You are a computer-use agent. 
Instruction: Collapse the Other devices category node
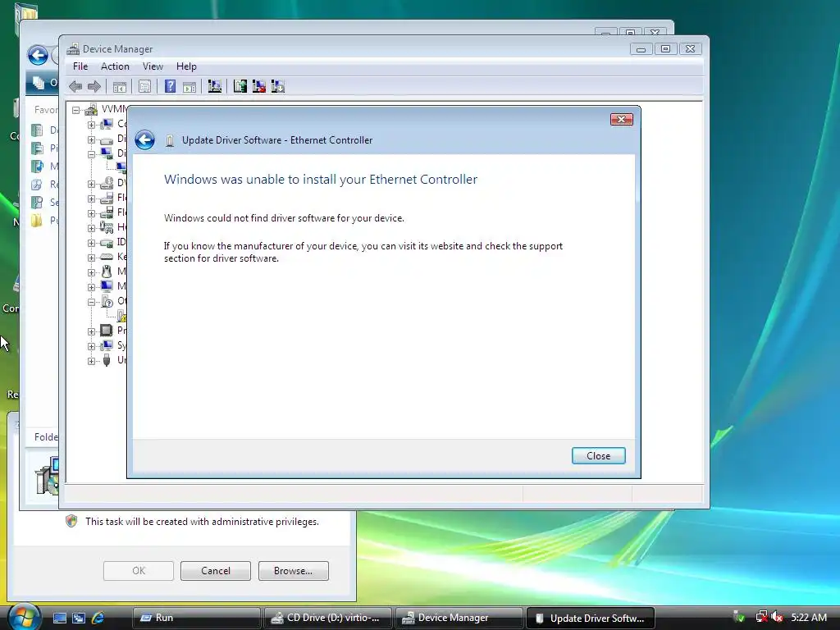(x=92, y=302)
